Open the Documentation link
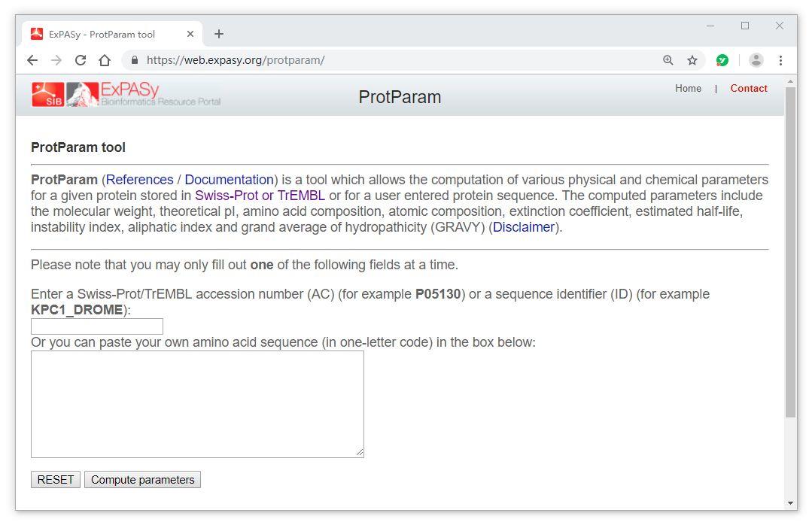Image resolution: width=812 pixels, height=528 pixels. pyautogui.click(x=229, y=180)
